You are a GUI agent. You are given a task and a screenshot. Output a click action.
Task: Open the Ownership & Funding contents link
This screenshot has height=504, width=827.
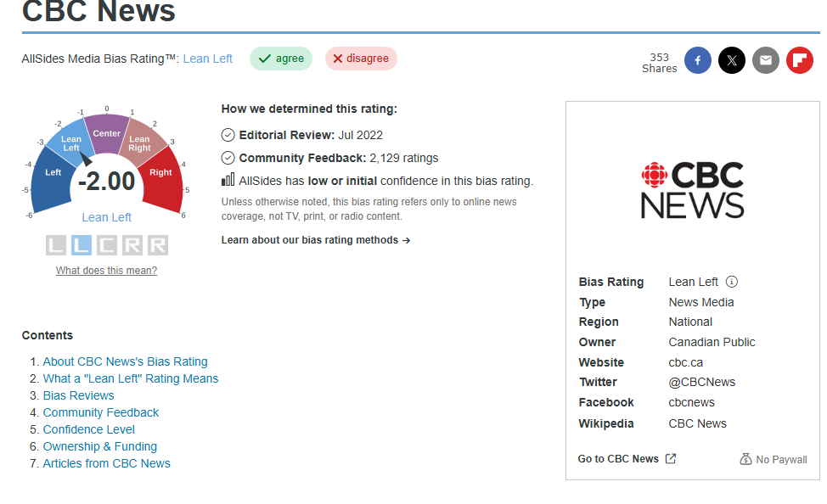click(x=100, y=446)
